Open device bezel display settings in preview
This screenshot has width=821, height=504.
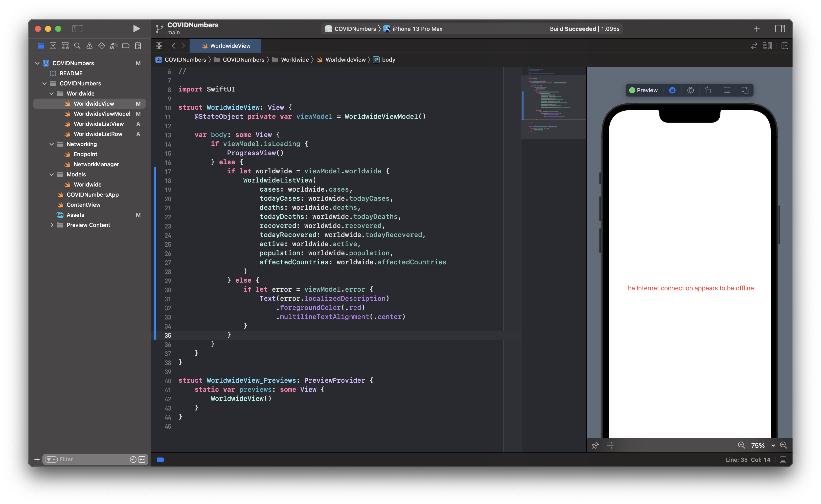727,90
